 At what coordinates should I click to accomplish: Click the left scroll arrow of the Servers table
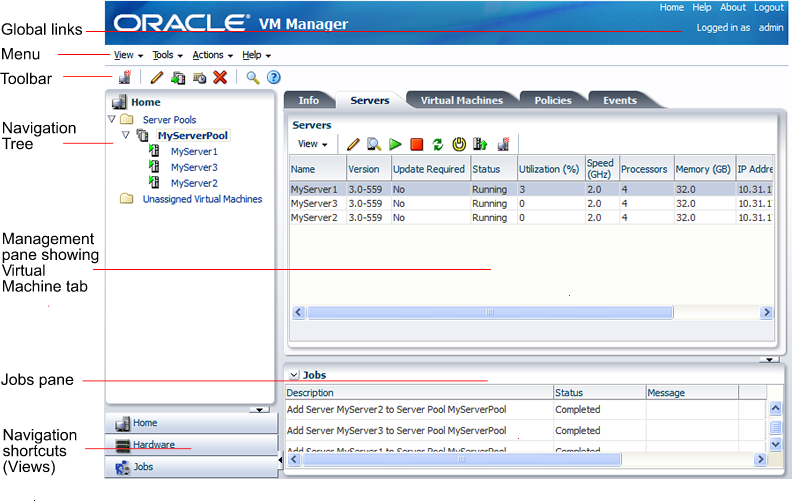pyautogui.click(x=298, y=312)
